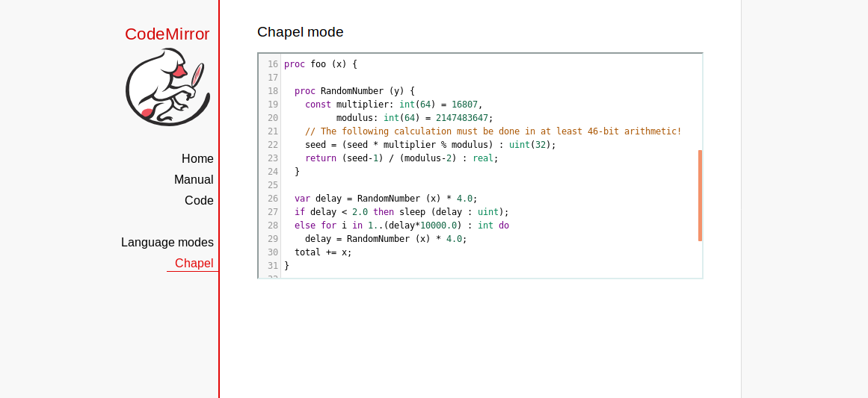Click line number 21 in gutter
The height and width of the screenshot is (398, 868).
pyautogui.click(x=272, y=131)
